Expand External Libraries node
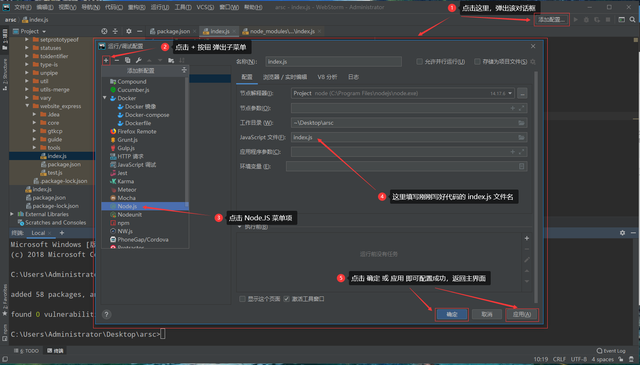This screenshot has height=365, width=640. coord(12,214)
